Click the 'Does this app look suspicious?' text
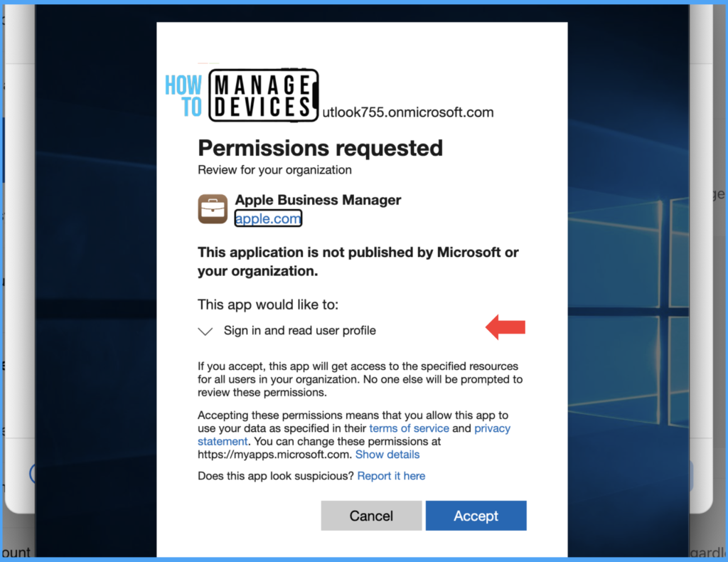Viewport: 728px width, 562px height. click(276, 476)
